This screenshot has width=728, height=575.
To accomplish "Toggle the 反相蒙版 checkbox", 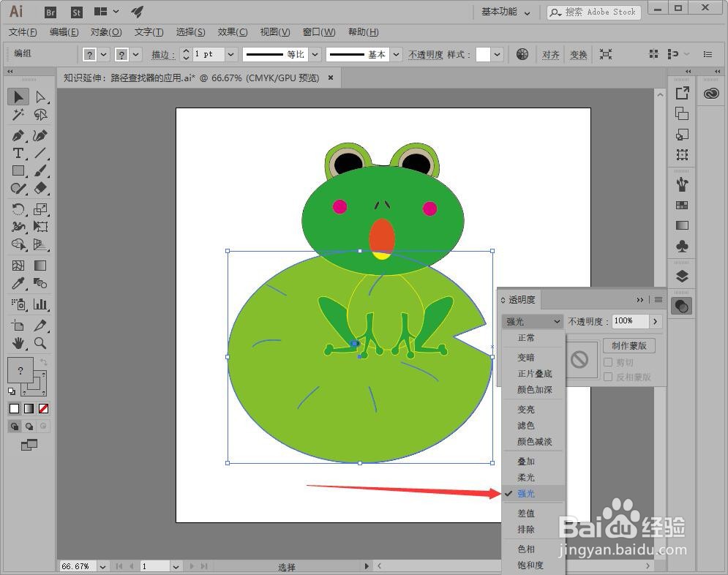I will (x=608, y=377).
